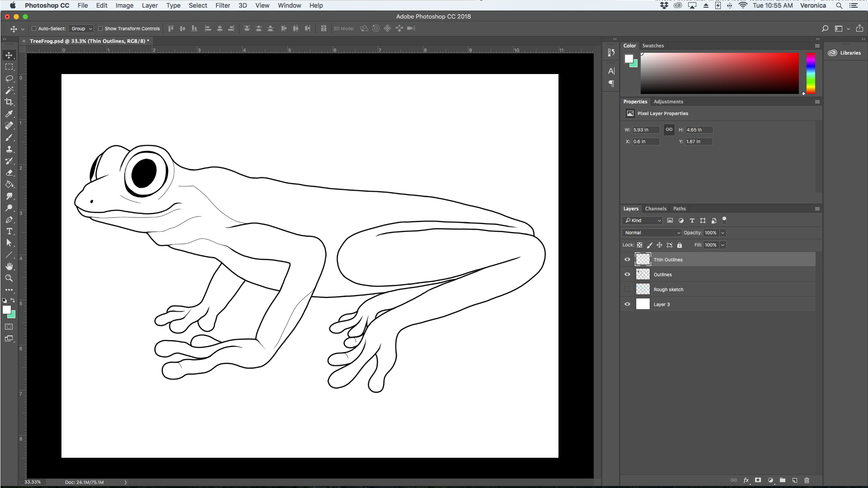Select the Hand tool
Image resolution: width=868 pixels, height=488 pixels.
tap(9, 266)
